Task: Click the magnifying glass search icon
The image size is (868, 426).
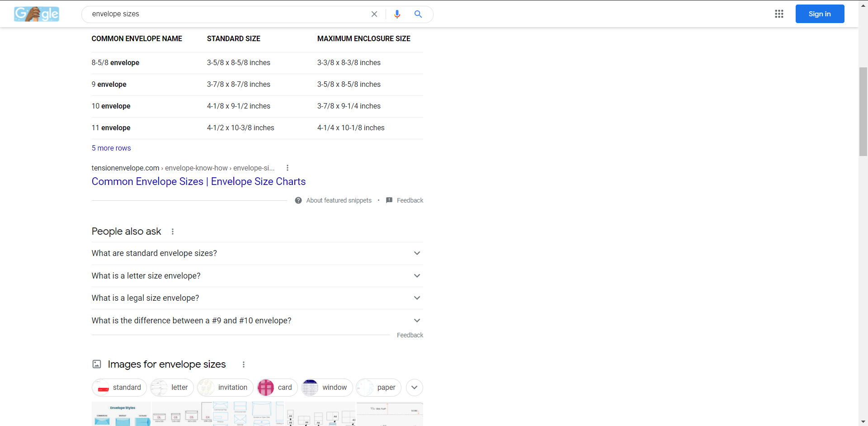Action: tap(418, 14)
